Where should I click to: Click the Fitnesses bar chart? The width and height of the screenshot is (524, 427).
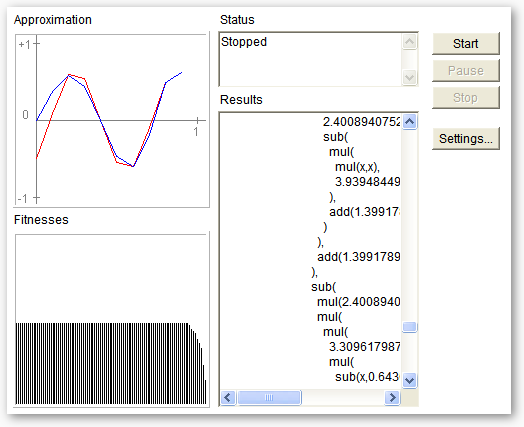click(x=111, y=320)
